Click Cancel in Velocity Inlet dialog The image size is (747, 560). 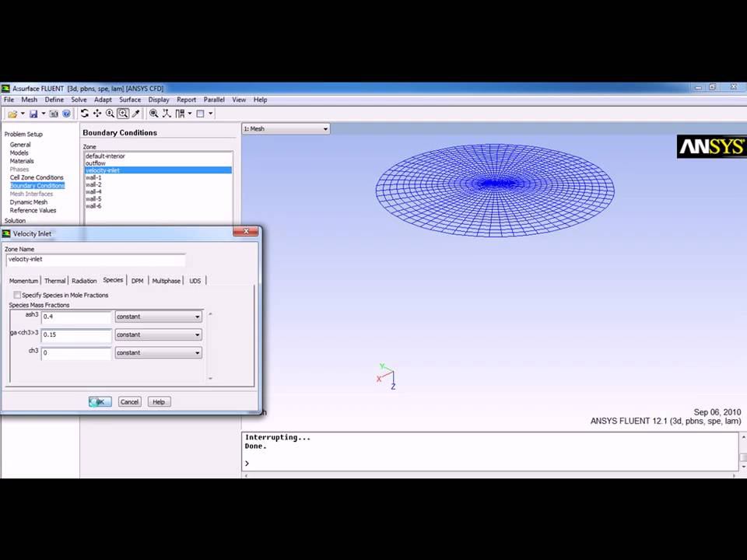(x=130, y=402)
